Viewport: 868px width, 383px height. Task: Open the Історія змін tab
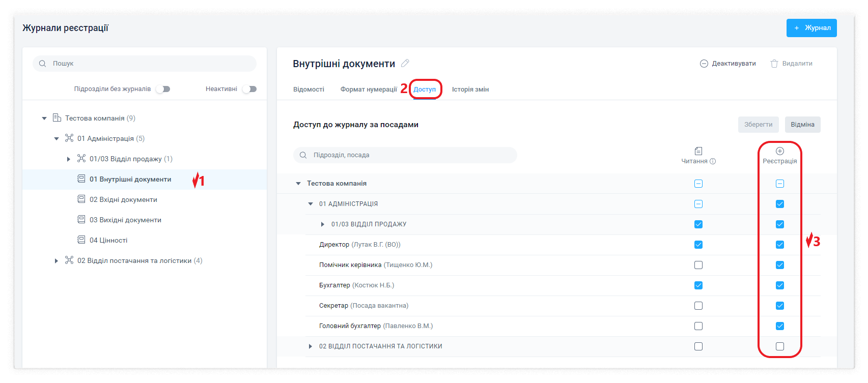pos(470,90)
